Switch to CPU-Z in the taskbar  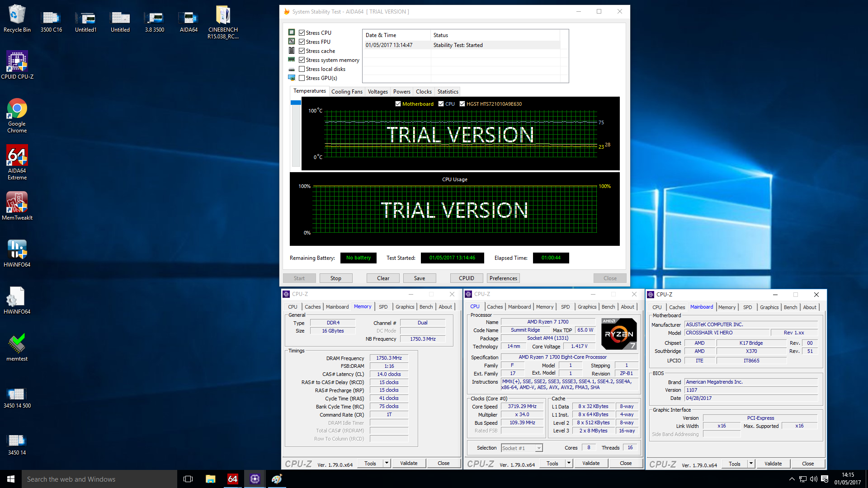255,479
